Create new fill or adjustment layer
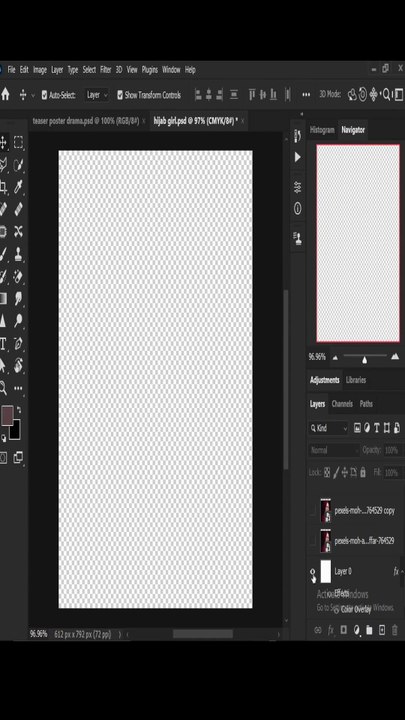Image resolution: width=405 pixels, height=720 pixels. (356, 630)
